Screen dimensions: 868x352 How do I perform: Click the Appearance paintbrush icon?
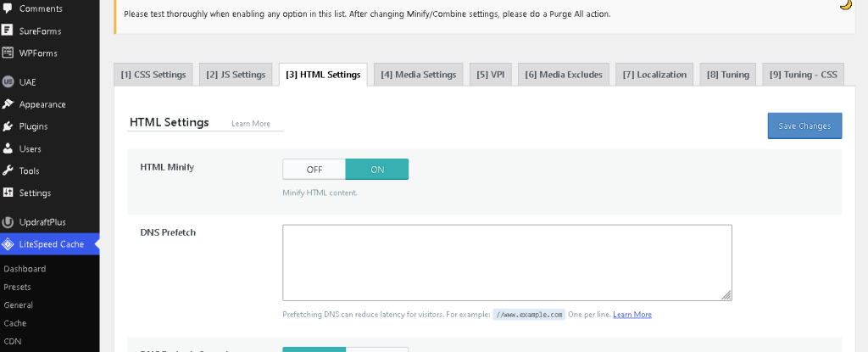(x=8, y=104)
